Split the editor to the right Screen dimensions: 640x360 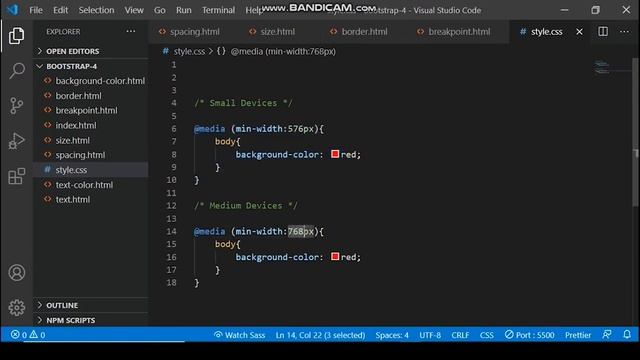pos(603,31)
